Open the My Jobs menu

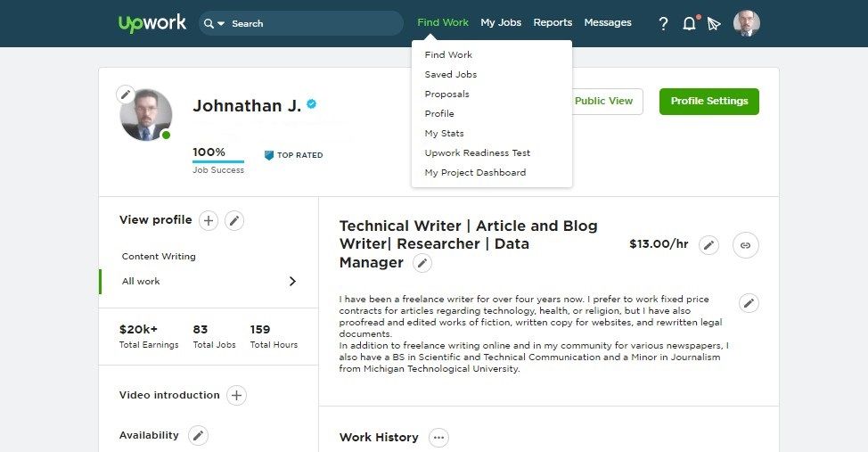point(501,22)
